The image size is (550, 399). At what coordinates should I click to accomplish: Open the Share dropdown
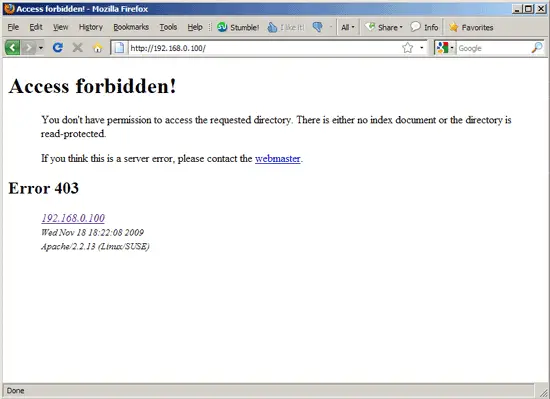(383, 27)
